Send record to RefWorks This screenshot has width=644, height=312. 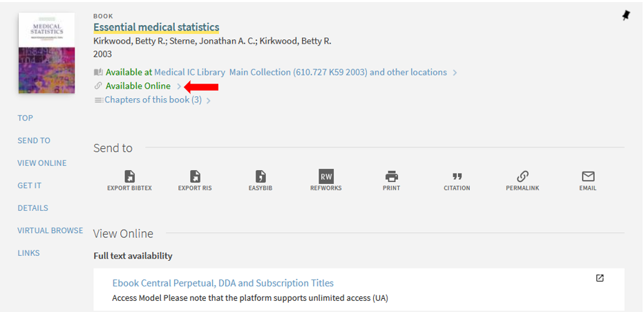pyautogui.click(x=326, y=176)
